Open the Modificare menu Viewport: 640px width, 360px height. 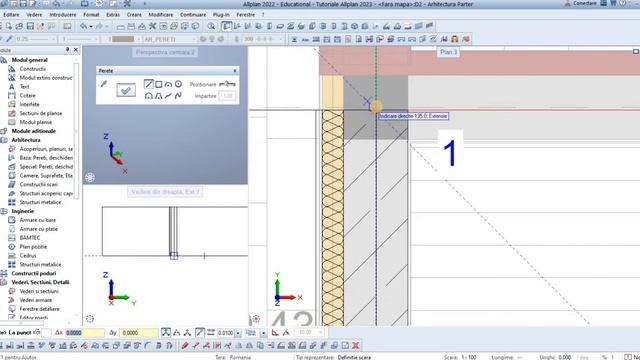[x=160, y=15]
